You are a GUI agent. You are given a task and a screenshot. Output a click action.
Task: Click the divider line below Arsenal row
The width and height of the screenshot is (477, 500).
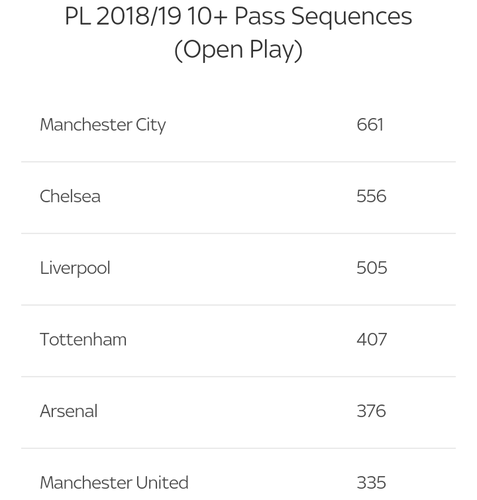238,448
